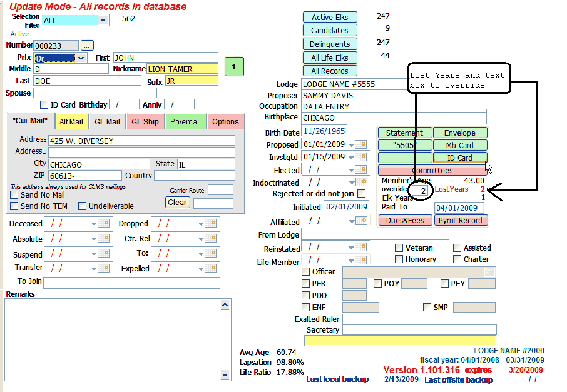Image resolution: width=567 pixels, height=392 pixels.
Task: Open calendar picker for Elected date
Action: click(361, 170)
